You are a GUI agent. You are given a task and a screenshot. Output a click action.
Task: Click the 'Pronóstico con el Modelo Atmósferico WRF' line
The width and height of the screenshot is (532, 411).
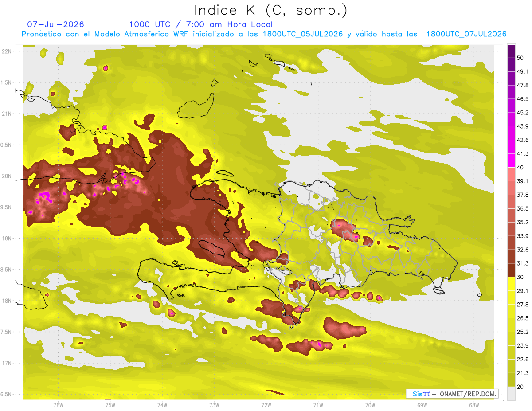click(264, 34)
